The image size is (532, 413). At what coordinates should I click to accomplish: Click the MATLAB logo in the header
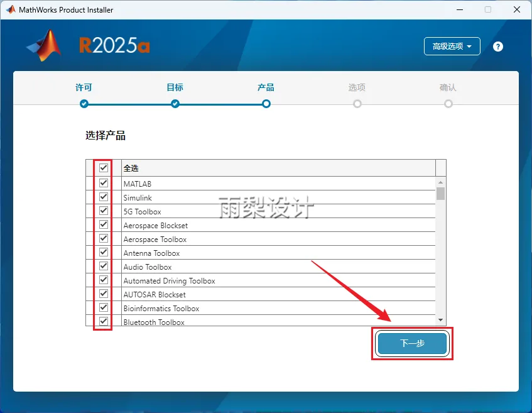pos(45,45)
